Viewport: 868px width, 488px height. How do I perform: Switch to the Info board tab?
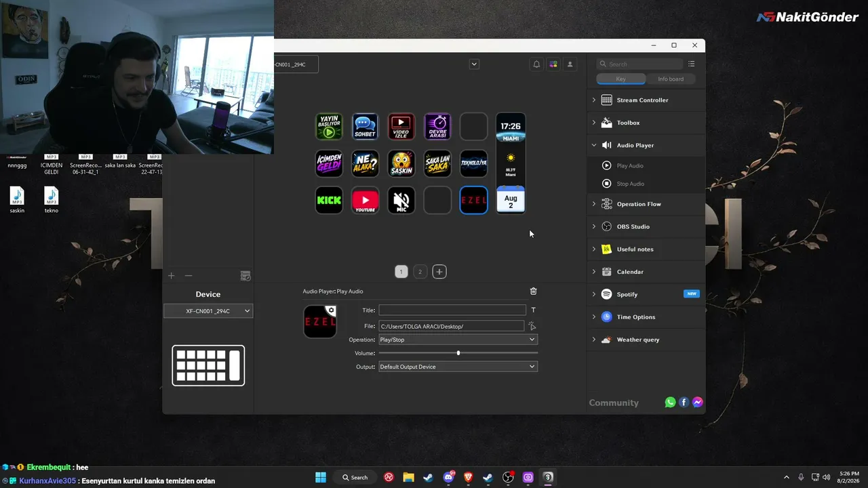tap(671, 79)
